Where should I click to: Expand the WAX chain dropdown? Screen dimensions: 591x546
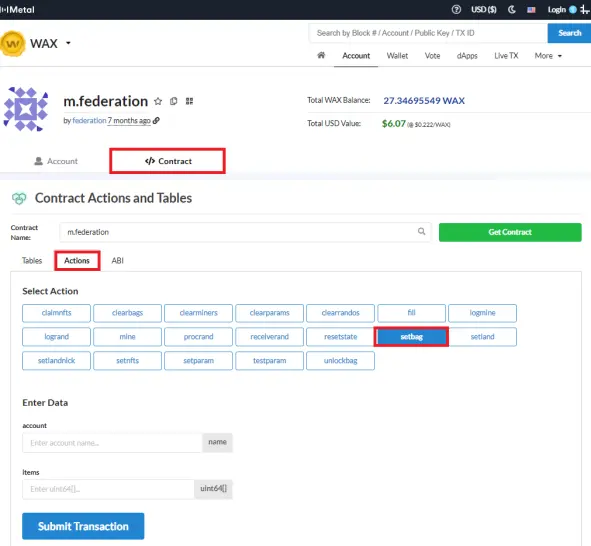point(68,43)
